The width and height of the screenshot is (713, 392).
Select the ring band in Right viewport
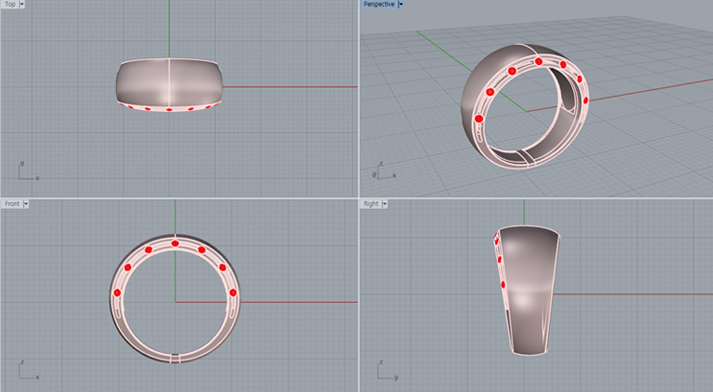click(529, 290)
